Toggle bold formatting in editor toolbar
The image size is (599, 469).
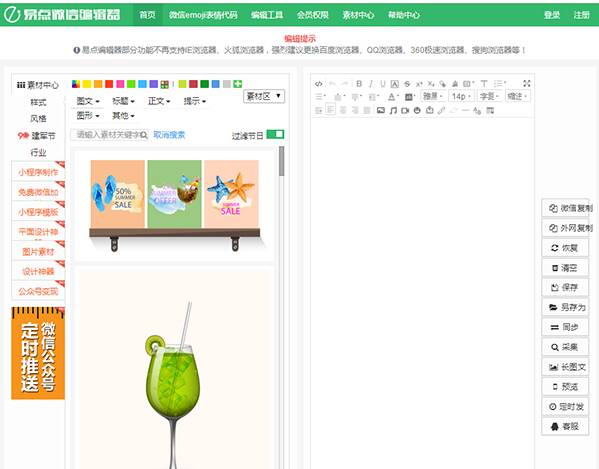click(x=359, y=84)
